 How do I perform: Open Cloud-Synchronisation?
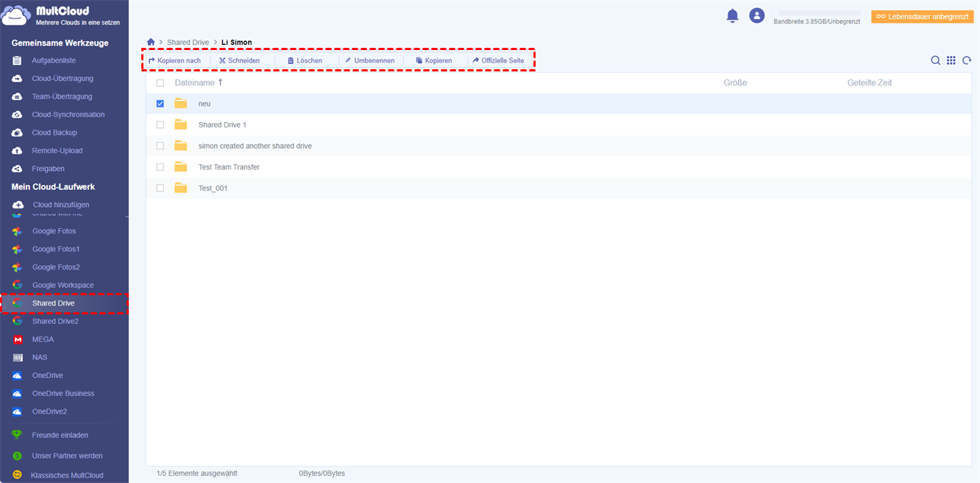pyautogui.click(x=68, y=115)
